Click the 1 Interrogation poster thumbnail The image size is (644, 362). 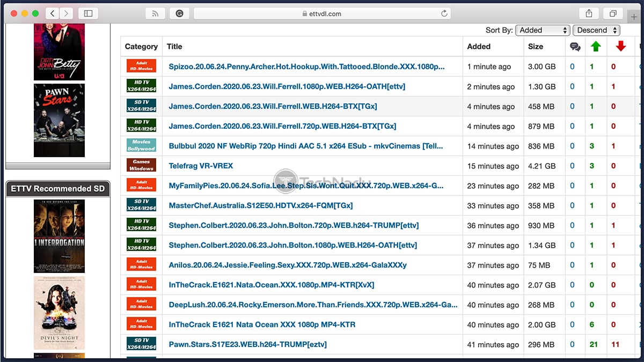tap(59, 236)
